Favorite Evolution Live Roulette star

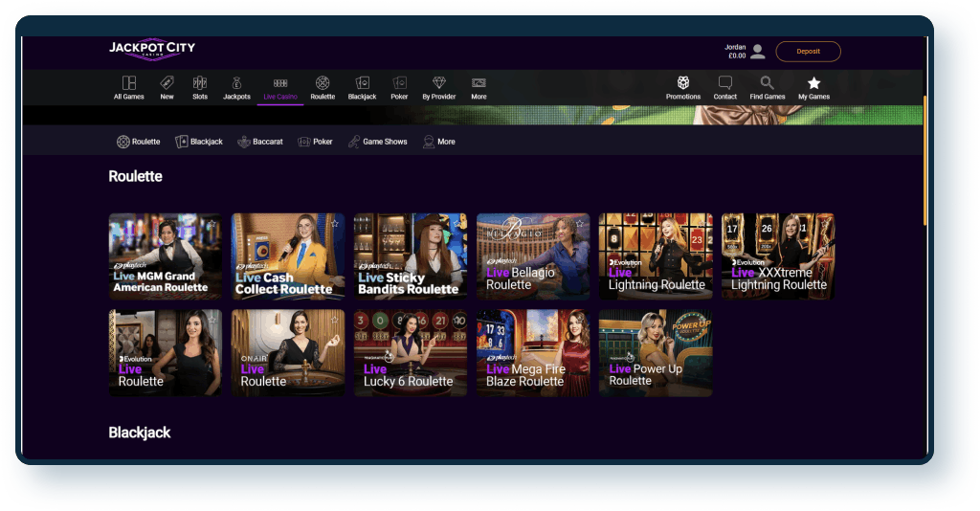(x=212, y=320)
